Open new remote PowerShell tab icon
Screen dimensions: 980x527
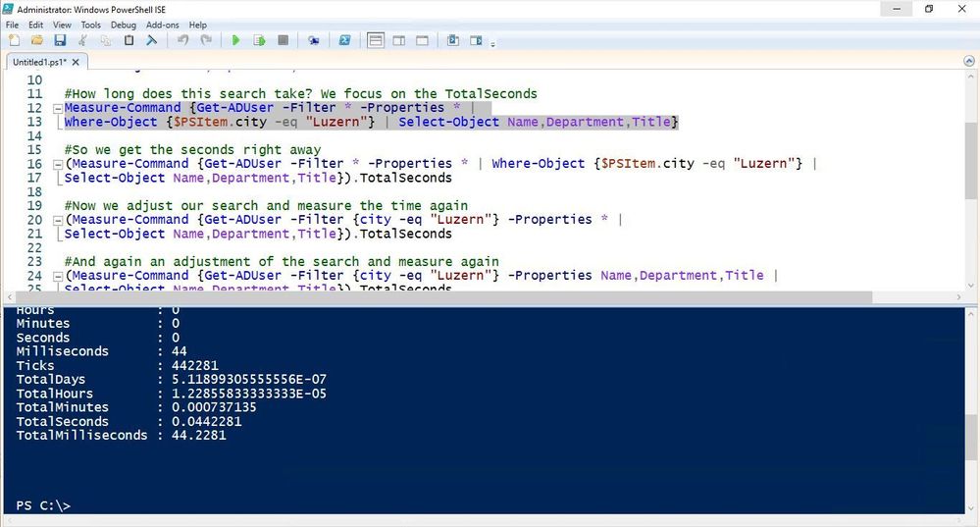(313, 40)
